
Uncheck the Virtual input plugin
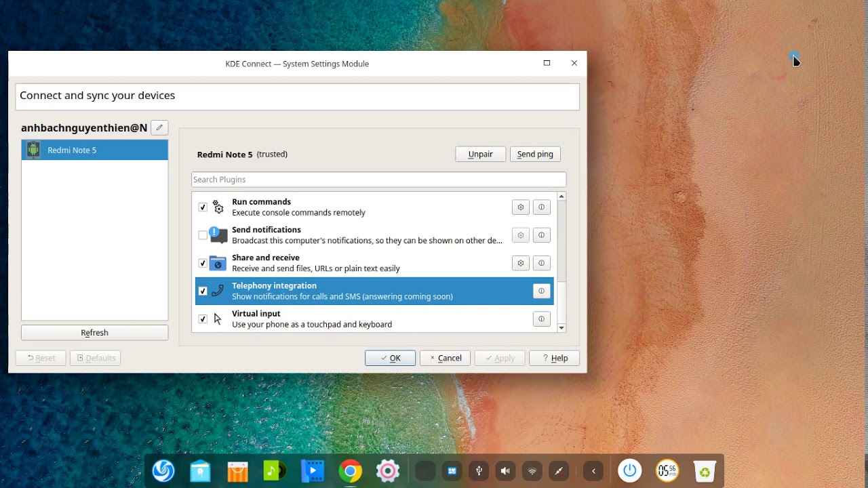pos(203,319)
